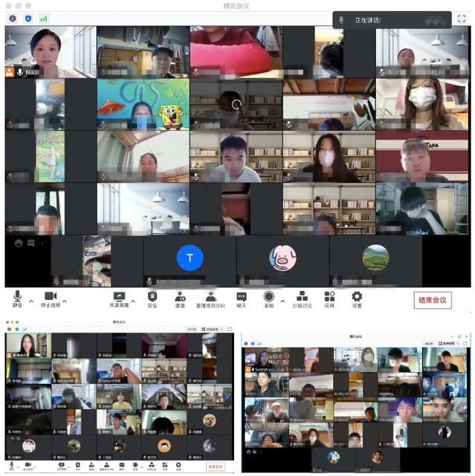Open the 聊天 chat icon

coord(242,299)
